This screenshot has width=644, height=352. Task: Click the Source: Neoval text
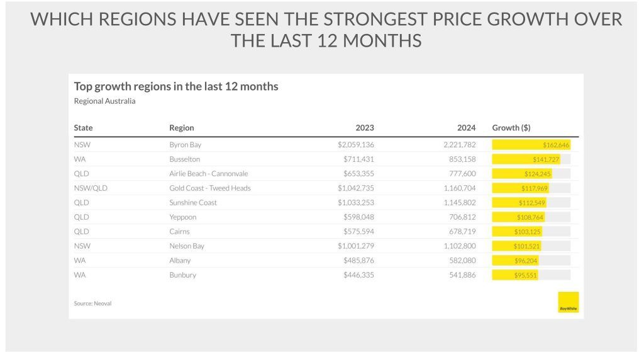pyautogui.click(x=92, y=304)
